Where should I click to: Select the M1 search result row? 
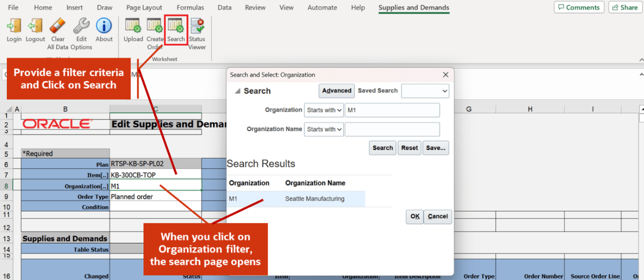(x=296, y=199)
